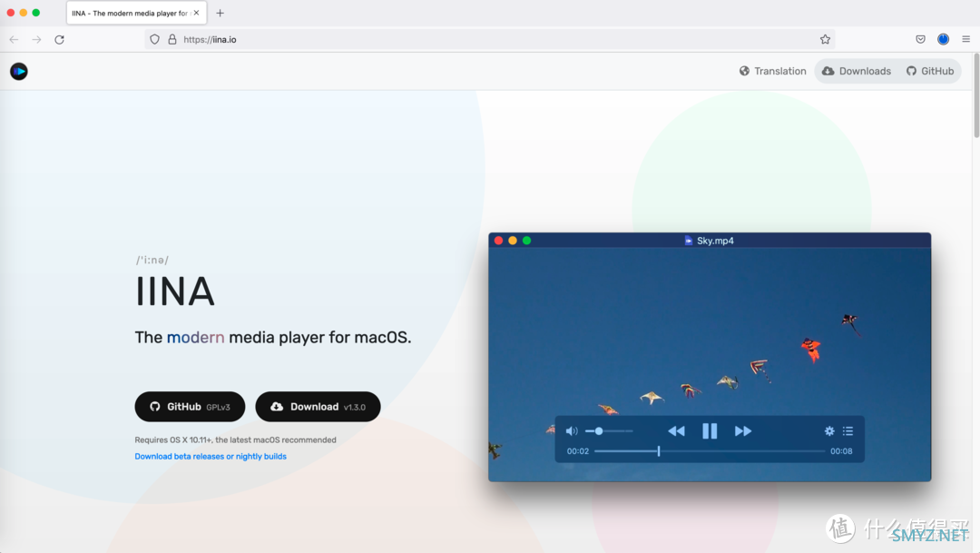The height and width of the screenshot is (553, 980).
Task: Close the IINA browser tab
Action: pos(196,13)
